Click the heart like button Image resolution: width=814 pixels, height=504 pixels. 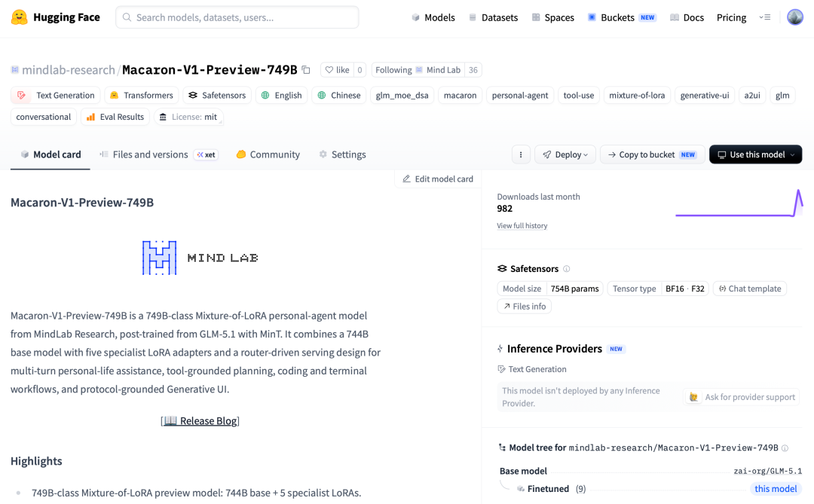338,69
